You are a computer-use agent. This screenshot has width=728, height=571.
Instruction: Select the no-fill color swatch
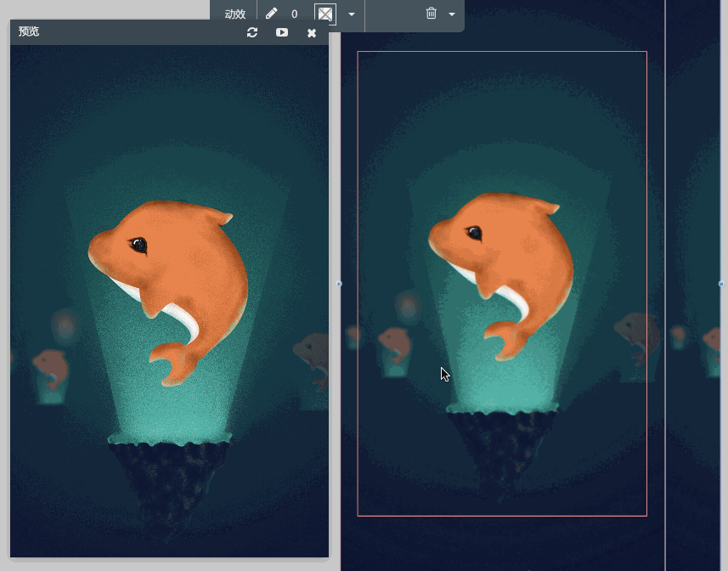tap(325, 14)
